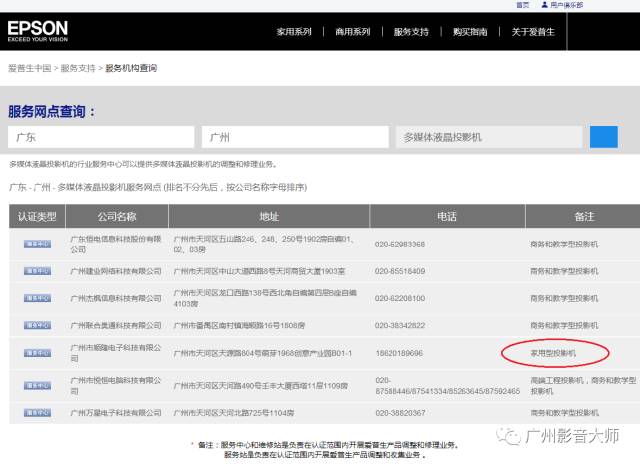Select company 广州市顺隆电子科技有限公司
The image size is (640, 464).
[x=116, y=353]
